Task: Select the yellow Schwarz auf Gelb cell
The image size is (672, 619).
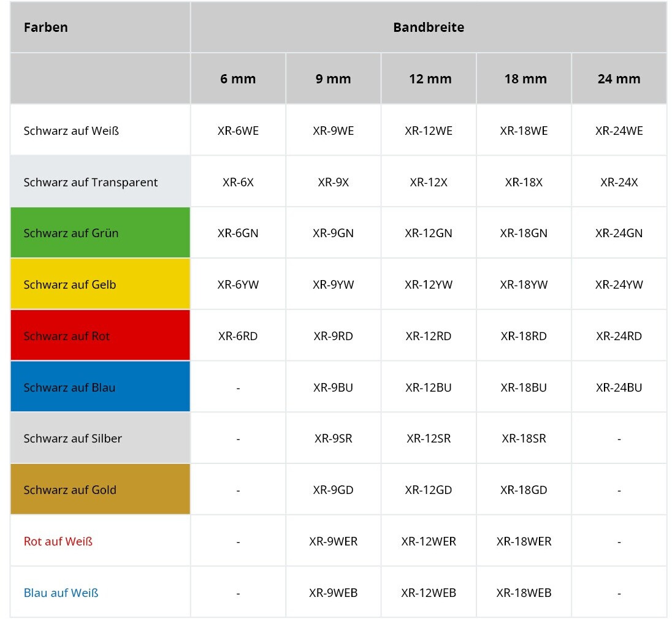Action: pos(100,284)
